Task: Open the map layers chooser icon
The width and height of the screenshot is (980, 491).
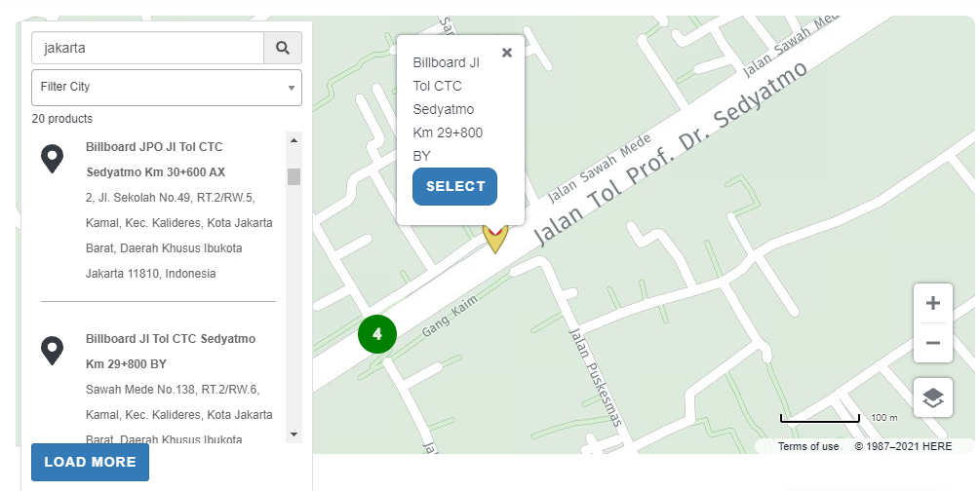Action: click(x=933, y=397)
